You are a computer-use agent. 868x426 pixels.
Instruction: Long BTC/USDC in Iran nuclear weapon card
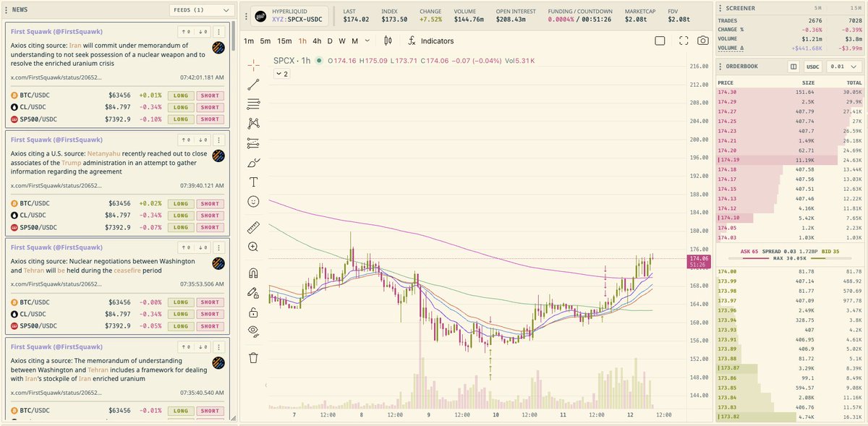pyautogui.click(x=181, y=95)
